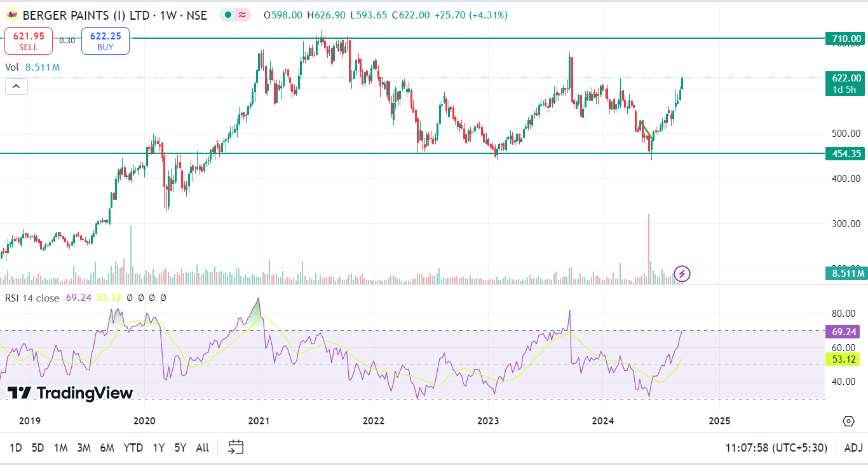
Task: Click the 400.00 price axis label
Action: click(846, 179)
